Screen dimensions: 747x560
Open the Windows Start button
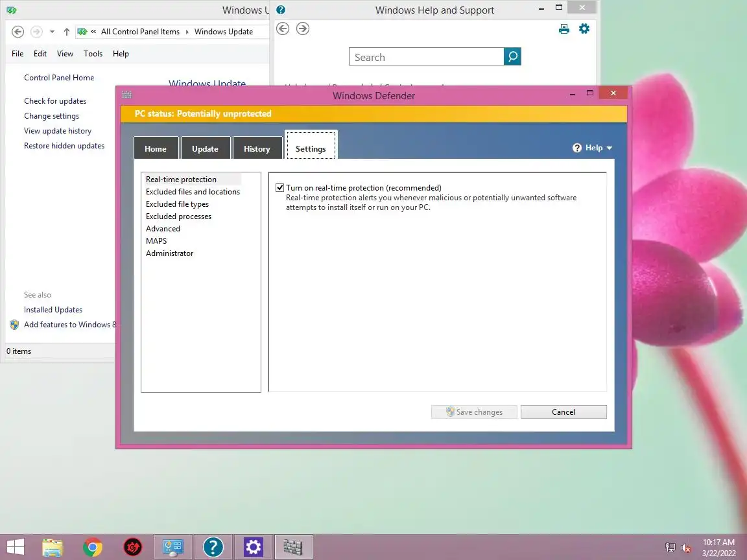click(x=16, y=547)
